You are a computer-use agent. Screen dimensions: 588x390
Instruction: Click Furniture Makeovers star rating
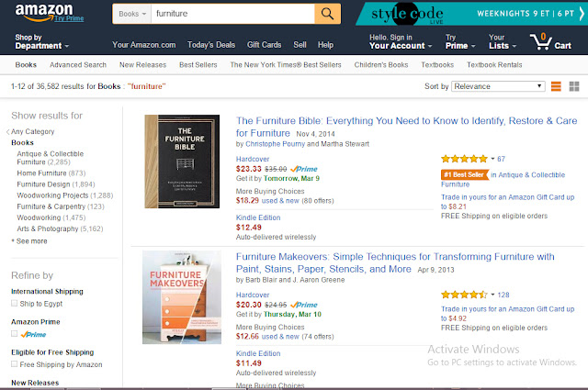click(465, 295)
